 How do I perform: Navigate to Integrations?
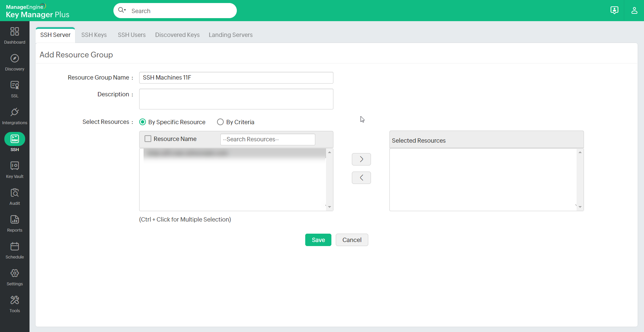coord(14,115)
